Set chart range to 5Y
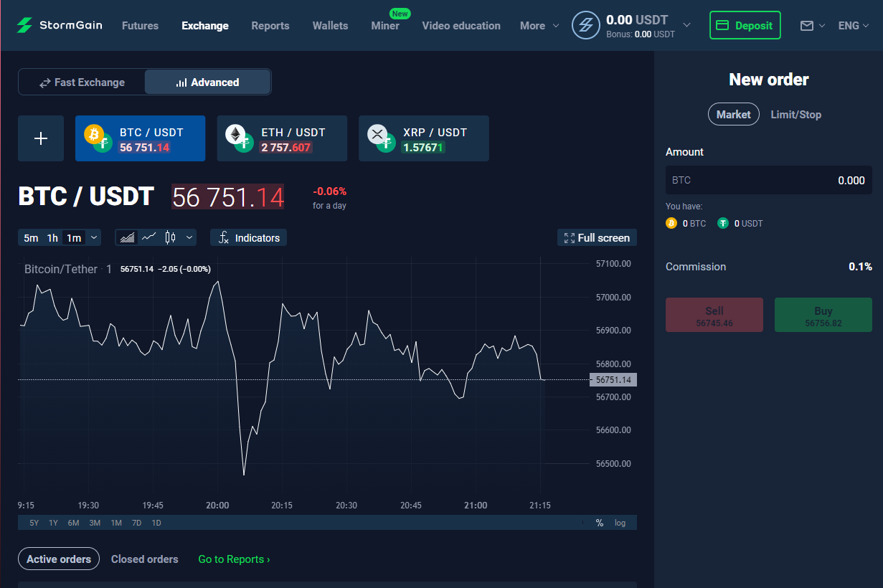The image size is (883, 588). tap(34, 523)
